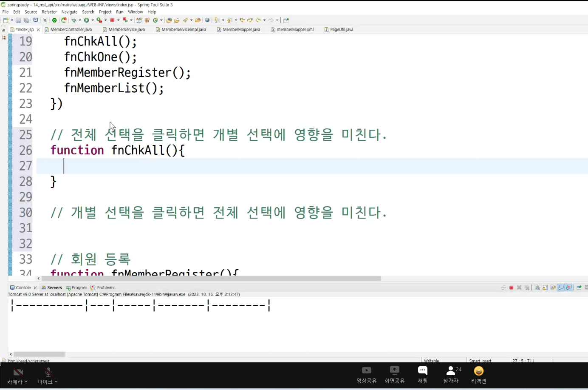Viewport: 588px width, 390px height.
Task: Open the Refactor menu
Action: click(49, 12)
